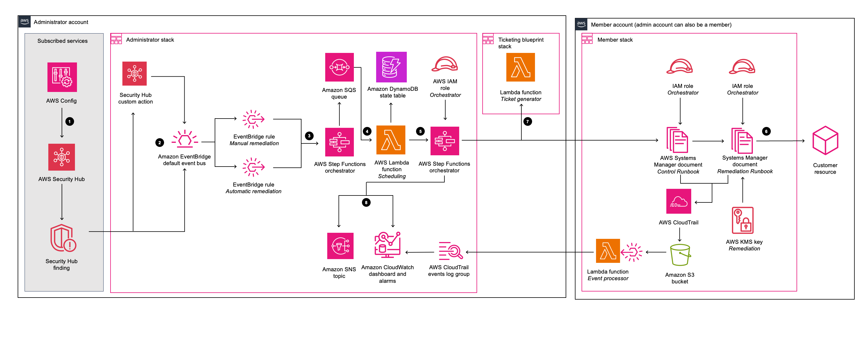Select the 'Security Hub finding' label
The image size is (868, 347).
coord(62,265)
